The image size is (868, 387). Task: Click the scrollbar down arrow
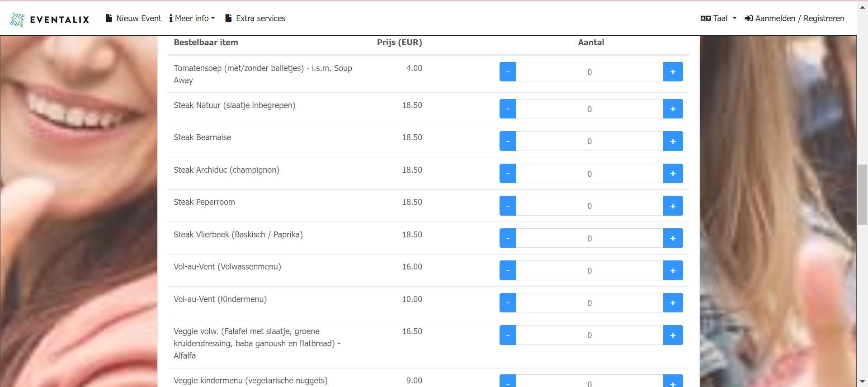pos(862,382)
